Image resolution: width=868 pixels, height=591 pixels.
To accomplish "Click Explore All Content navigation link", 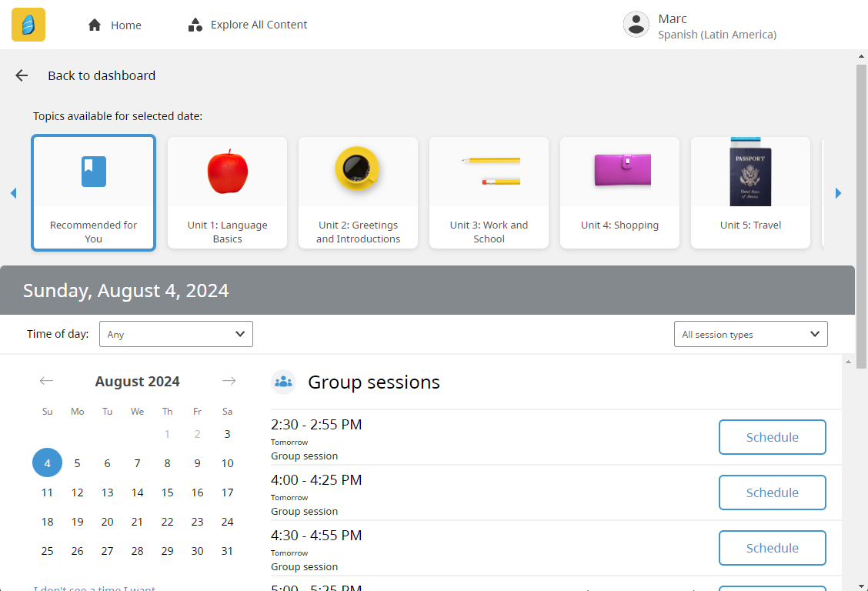I will pos(259,25).
